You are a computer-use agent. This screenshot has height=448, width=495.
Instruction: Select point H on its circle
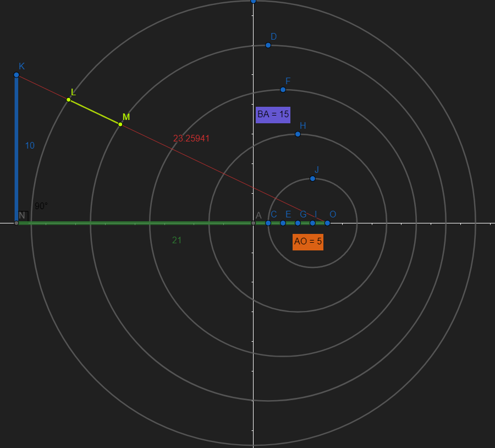point(296,133)
